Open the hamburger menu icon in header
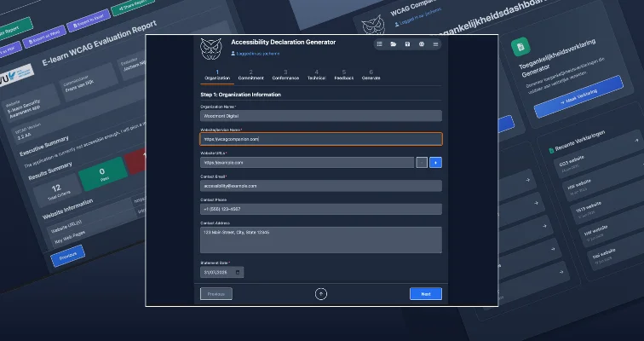This screenshot has height=341, width=644. tap(435, 43)
